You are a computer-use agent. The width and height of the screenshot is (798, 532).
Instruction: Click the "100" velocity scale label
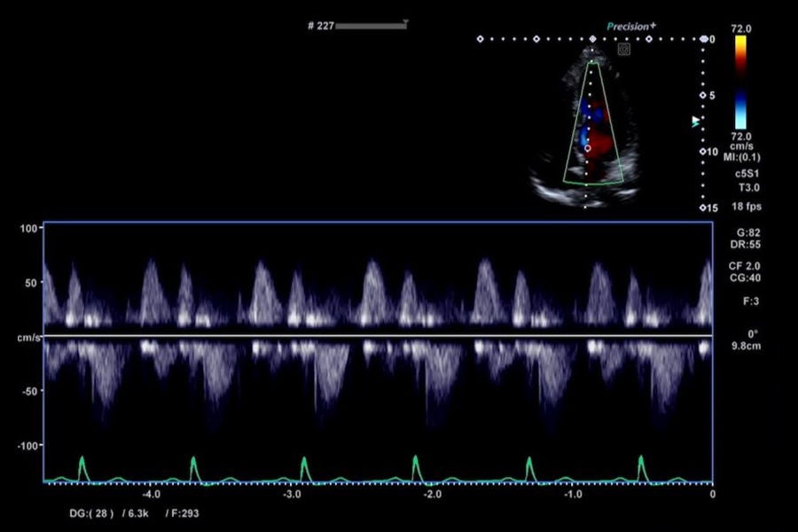[28, 229]
